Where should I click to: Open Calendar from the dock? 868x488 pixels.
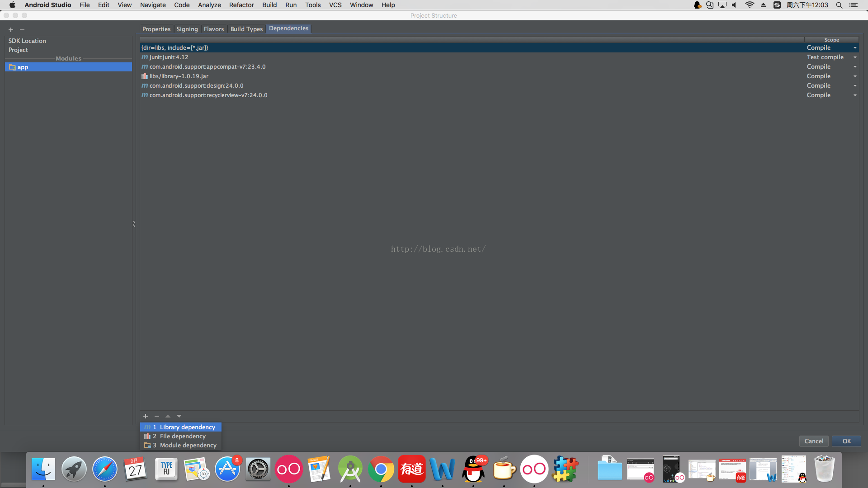tap(135, 469)
